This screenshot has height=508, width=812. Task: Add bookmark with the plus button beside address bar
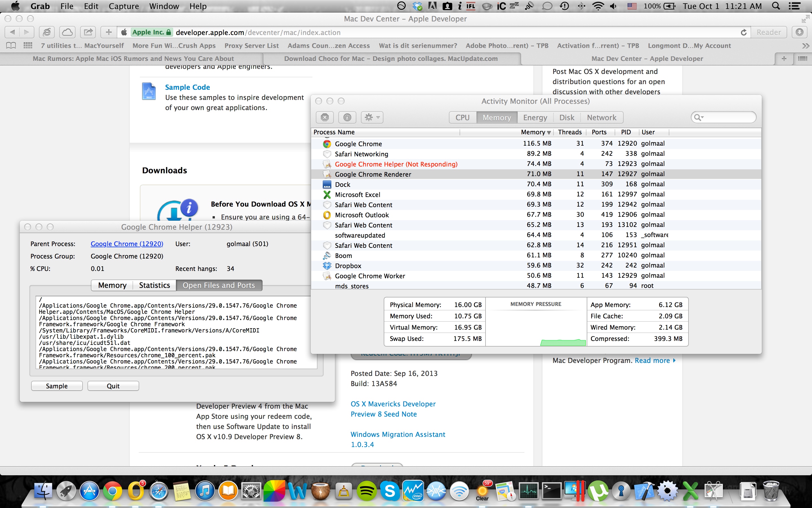pos(108,32)
